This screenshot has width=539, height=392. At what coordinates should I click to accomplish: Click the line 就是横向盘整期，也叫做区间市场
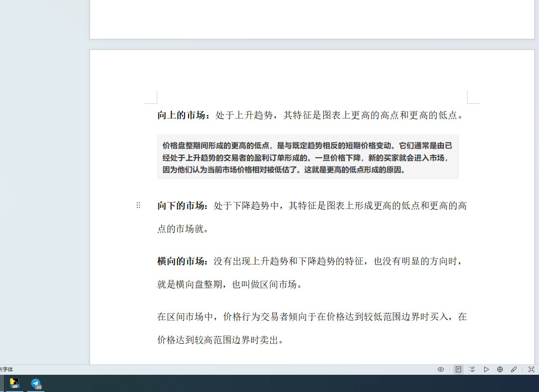[x=229, y=285]
